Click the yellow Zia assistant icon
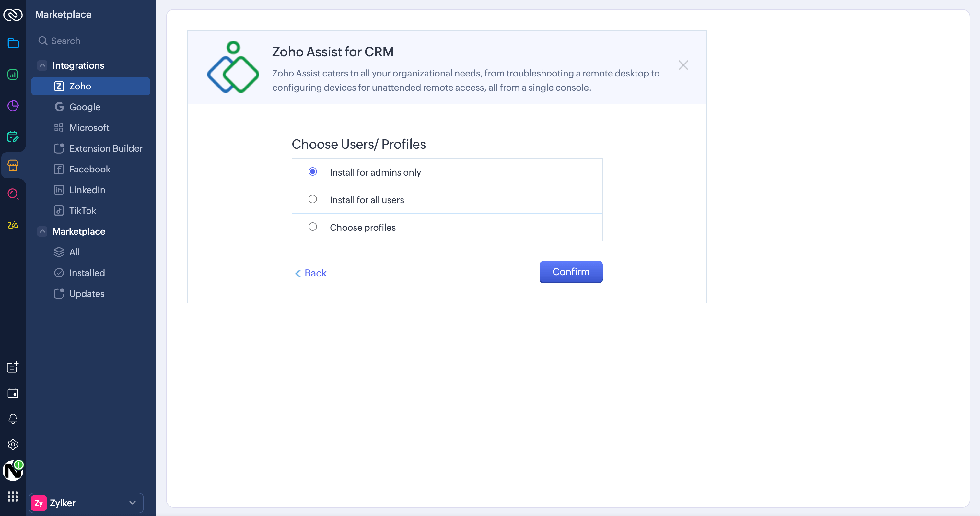 tap(13, 225)
